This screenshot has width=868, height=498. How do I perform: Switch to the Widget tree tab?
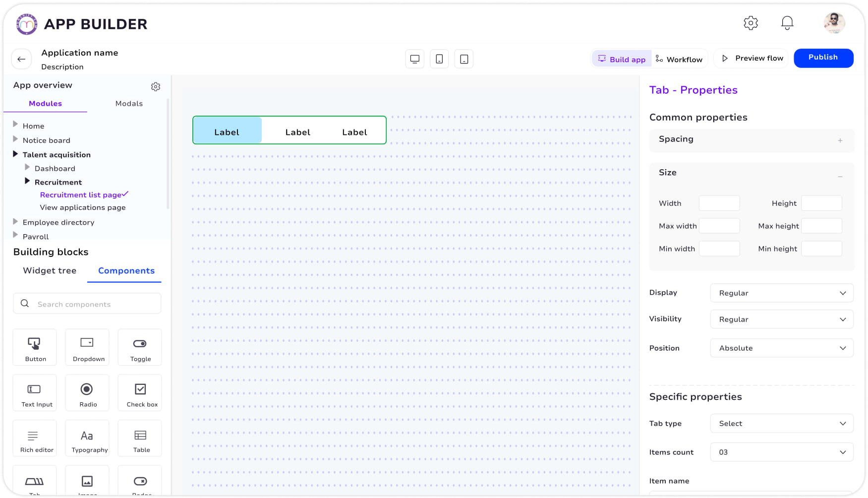click(x=50, y=271)
